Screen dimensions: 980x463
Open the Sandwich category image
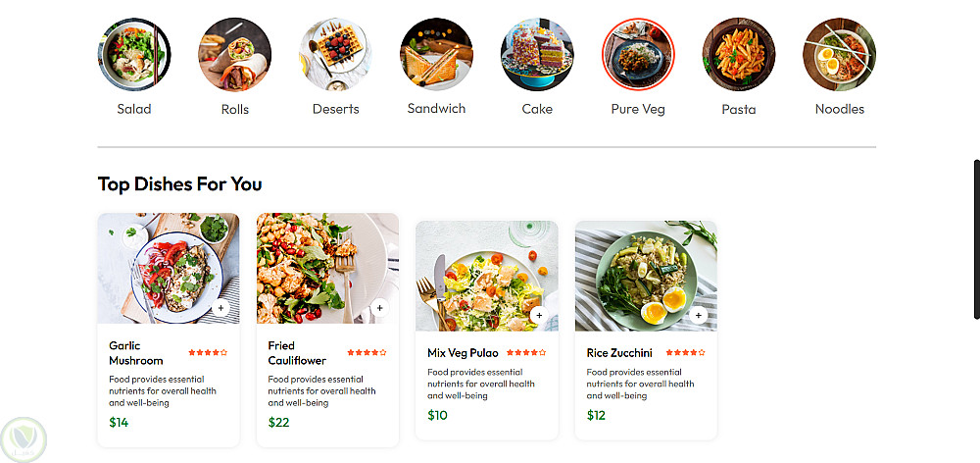coord(436,54)
